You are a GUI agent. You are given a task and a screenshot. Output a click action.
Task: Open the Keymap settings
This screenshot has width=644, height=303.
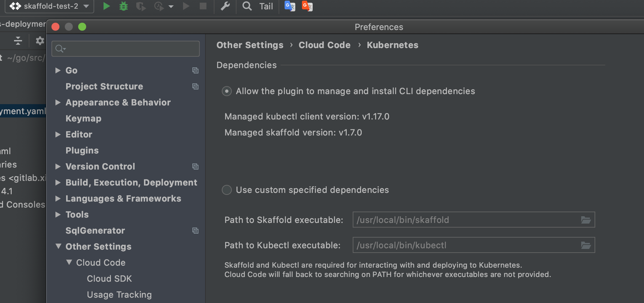pyautogui.click(x=83, y=118)
